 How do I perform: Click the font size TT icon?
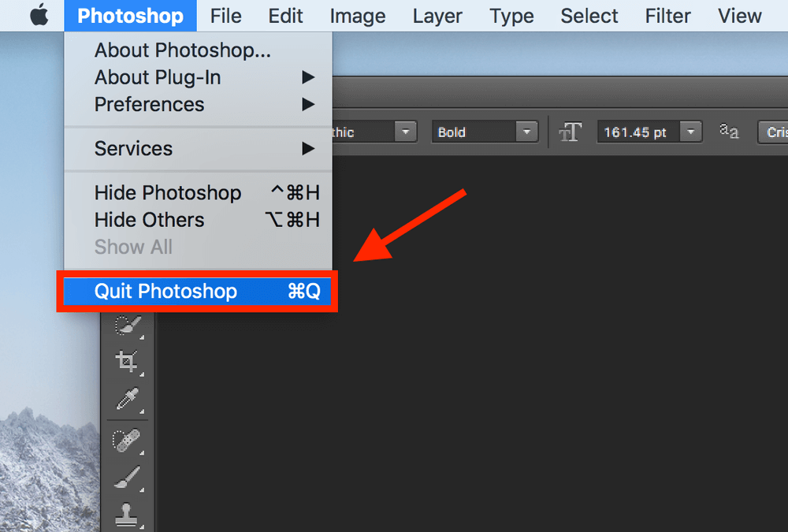(x=570, y=132)
